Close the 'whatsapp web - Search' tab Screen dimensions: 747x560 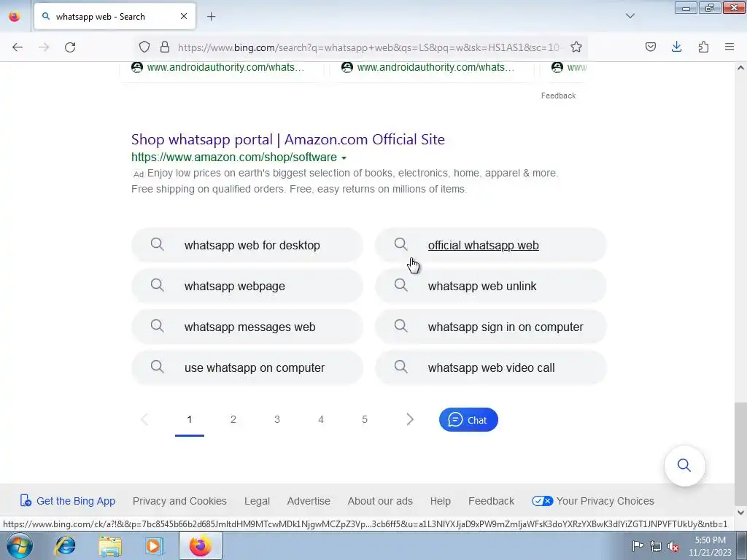184,16
